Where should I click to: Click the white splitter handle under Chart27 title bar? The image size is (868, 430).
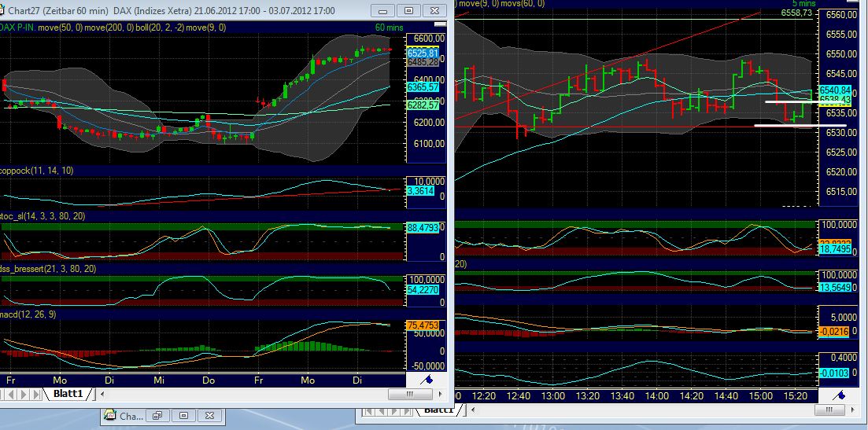(x=440, y=24)
